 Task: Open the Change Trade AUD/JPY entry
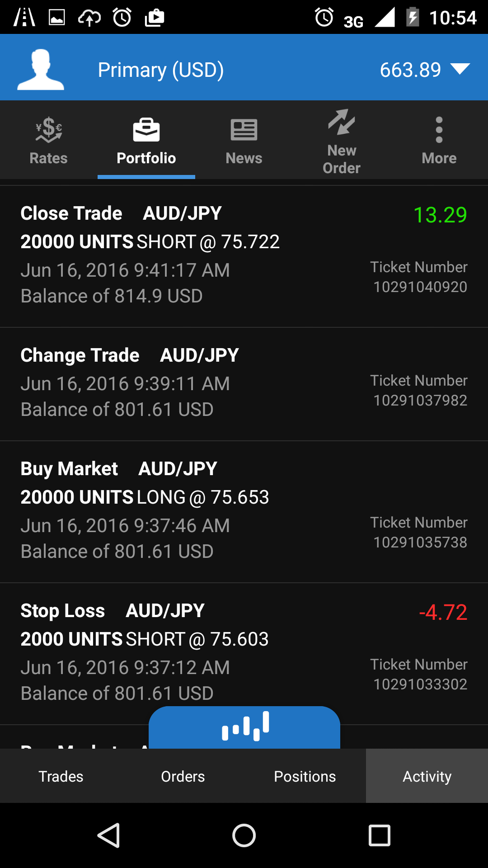(244, 383)
